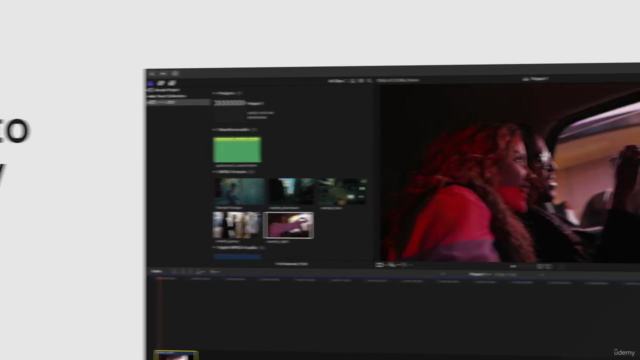Collapse the Projects section in the browser
Image resolution: width=640 pixels, height=360 pixels.
[214, 93]
